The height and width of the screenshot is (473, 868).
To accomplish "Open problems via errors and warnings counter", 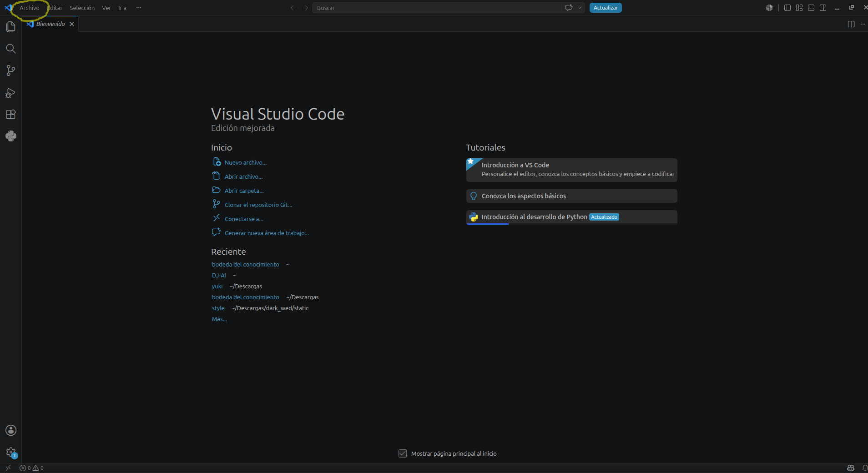I will click(x=32, y=468).
